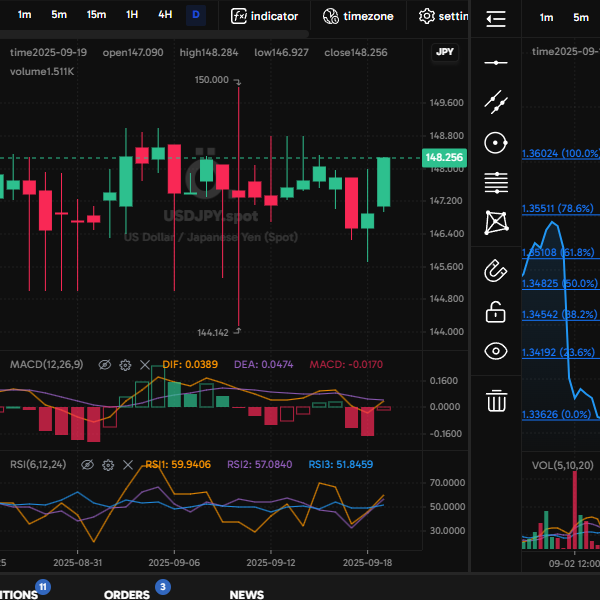Image resolution: width=600 pixels, height=600 pixels.
Task: Choose the circle shape drawing tool
Action: pos(495,143)
